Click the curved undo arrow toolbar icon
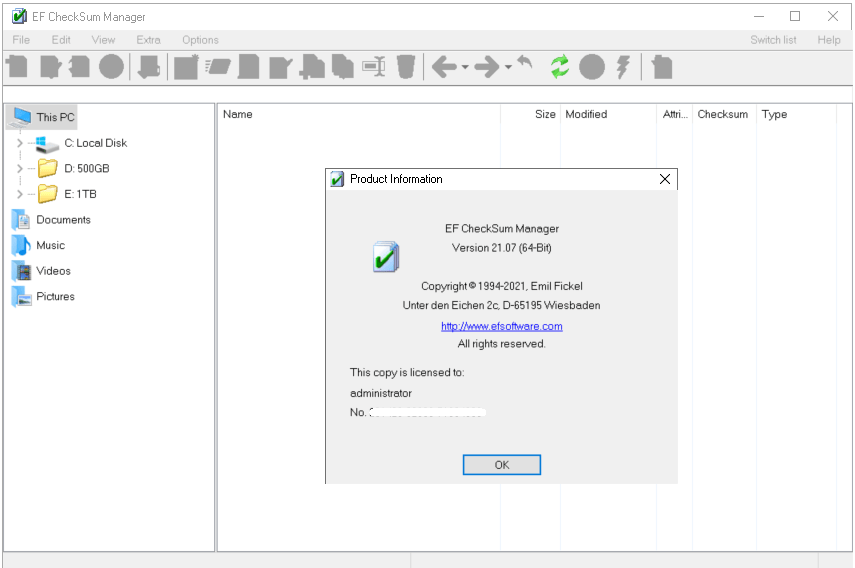Viewport: 855px width, 568px height. coord(525,62)
